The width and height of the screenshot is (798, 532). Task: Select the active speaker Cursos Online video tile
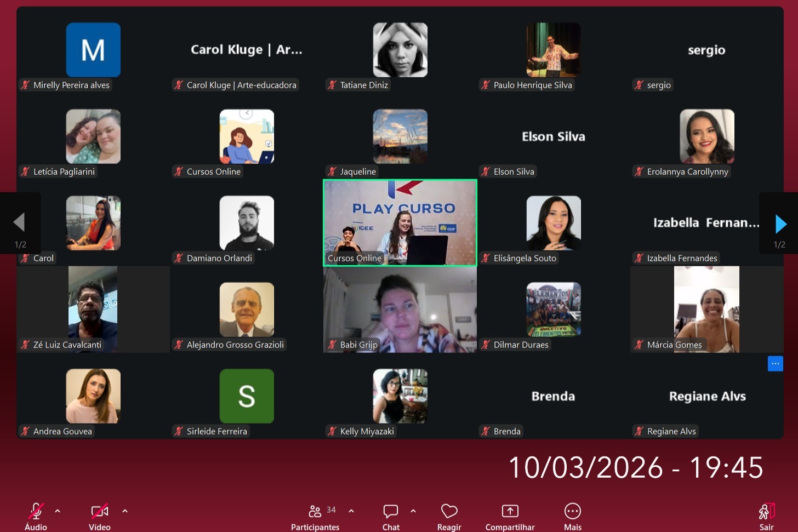400,223
